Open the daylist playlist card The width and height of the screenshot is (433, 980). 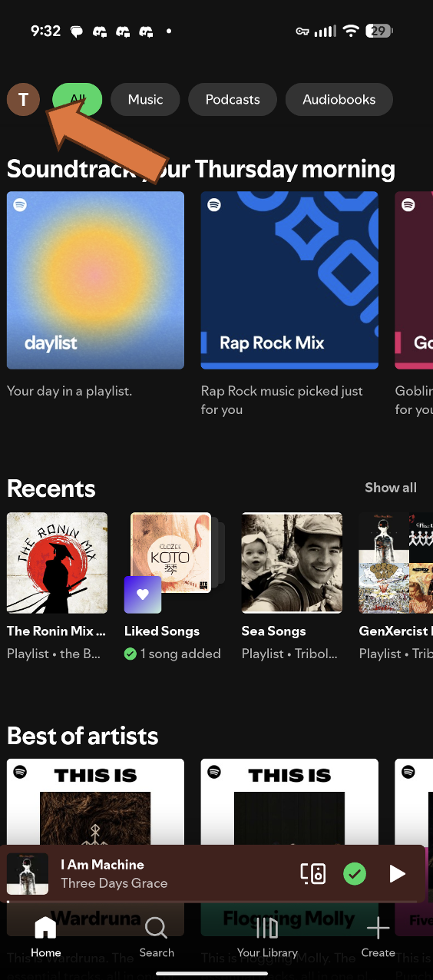pyautogui.click(x=95, y=280)
